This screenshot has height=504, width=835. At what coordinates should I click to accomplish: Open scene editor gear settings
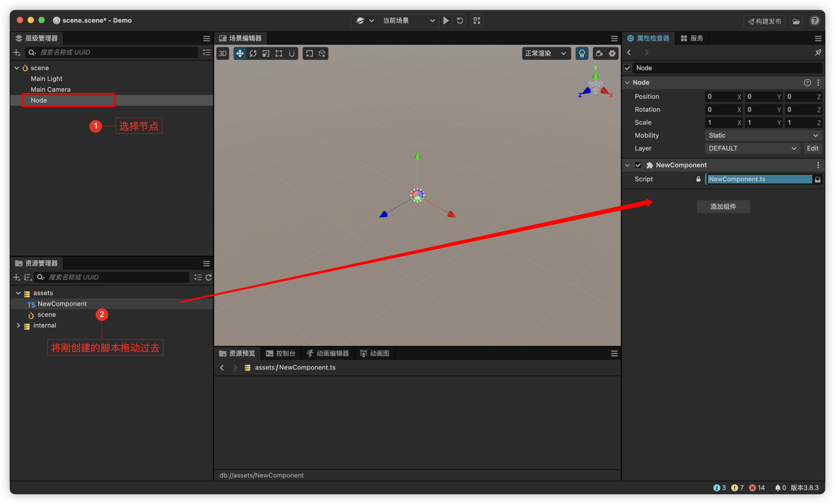point(612,53)
